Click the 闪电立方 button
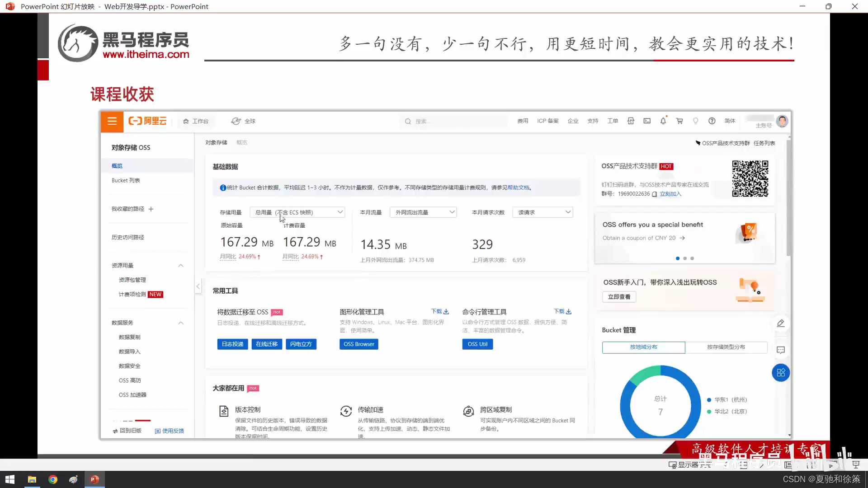 point(301,344)
